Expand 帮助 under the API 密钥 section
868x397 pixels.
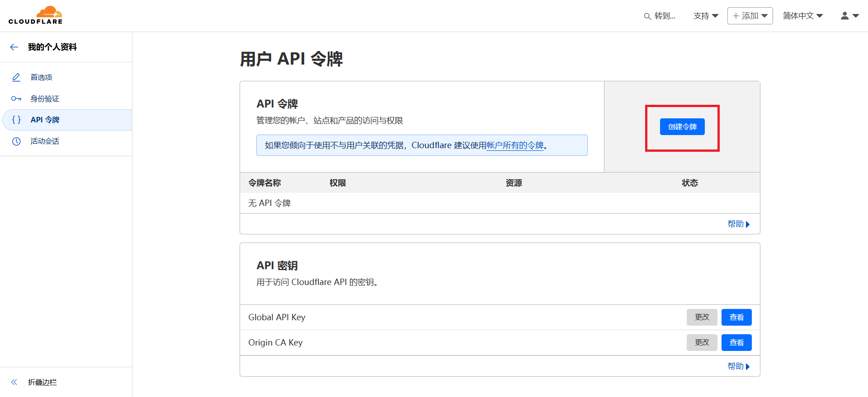click(738, 366)
